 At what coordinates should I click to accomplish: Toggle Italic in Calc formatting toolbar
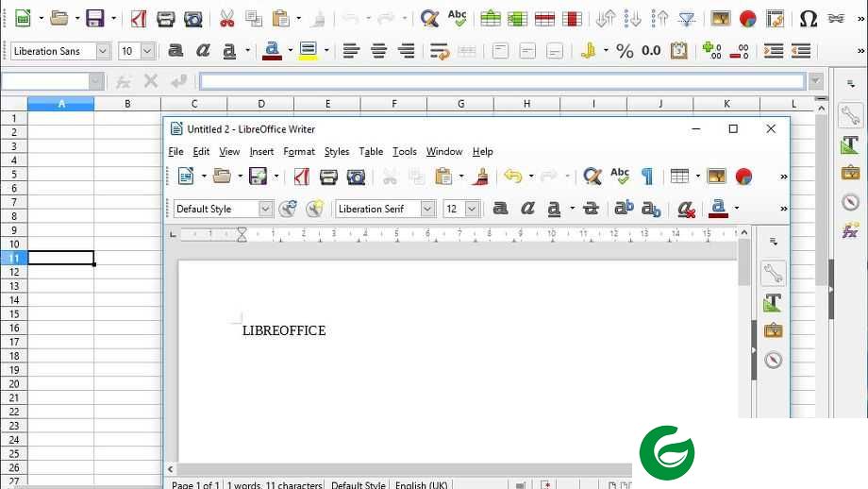(x=203, y=51)
